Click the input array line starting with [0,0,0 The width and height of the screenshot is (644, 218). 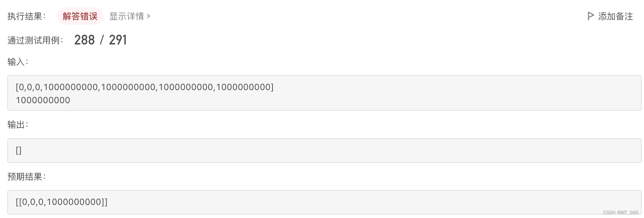(x=144, y=87)
